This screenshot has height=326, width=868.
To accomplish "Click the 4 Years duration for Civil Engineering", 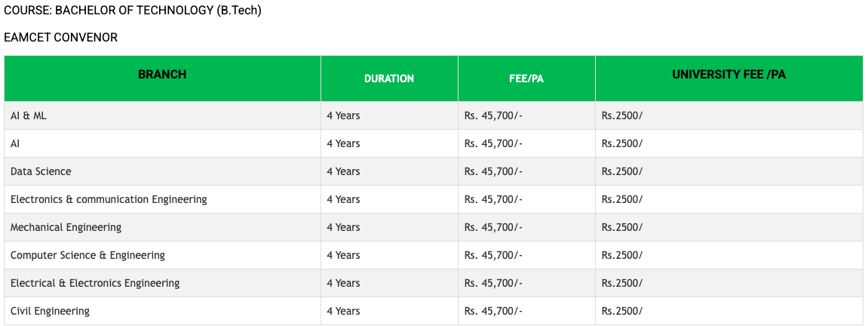I will pos(343,311).
